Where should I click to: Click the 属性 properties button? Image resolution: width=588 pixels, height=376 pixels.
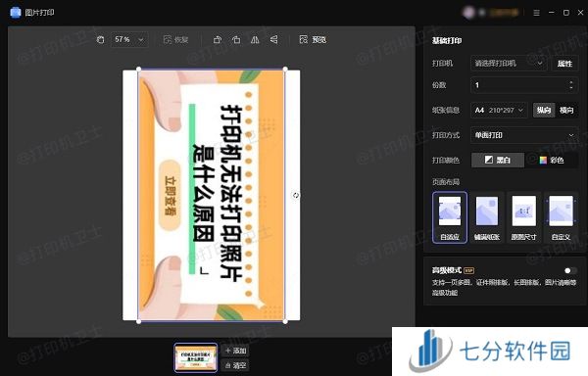pos(564,64)
